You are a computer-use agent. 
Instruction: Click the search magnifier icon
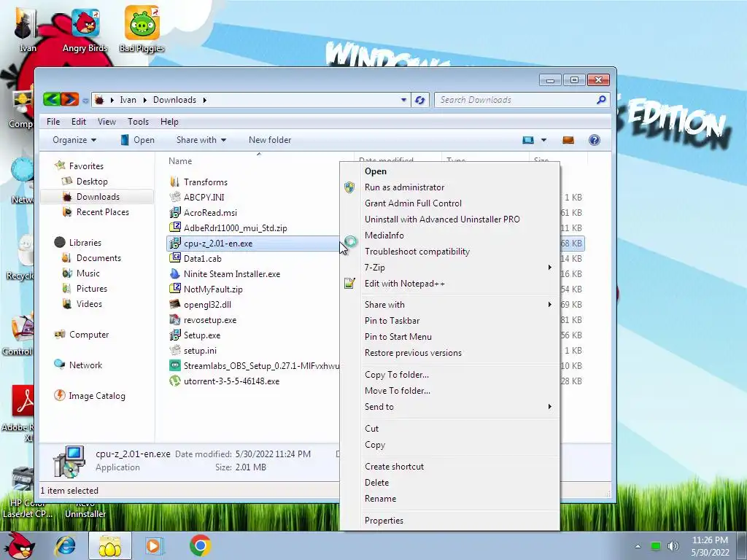pyautogui.click(x=601, y=99)
